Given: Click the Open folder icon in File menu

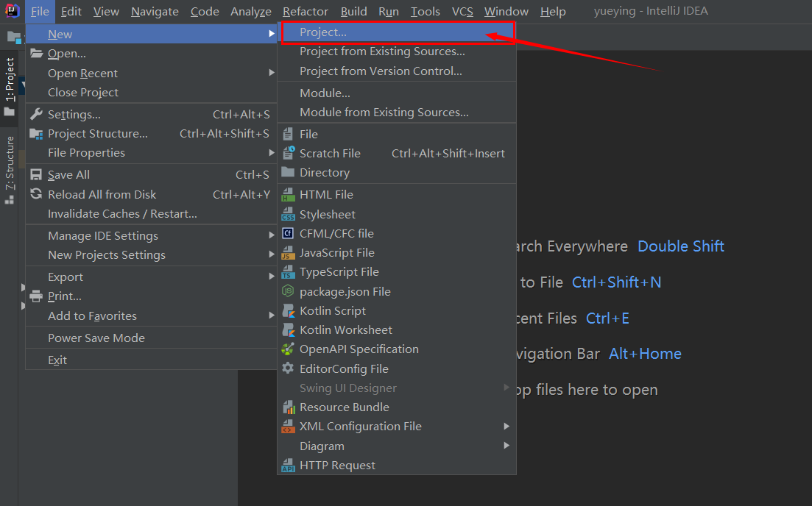Looking at the screenshot, I should click(36, 53).
